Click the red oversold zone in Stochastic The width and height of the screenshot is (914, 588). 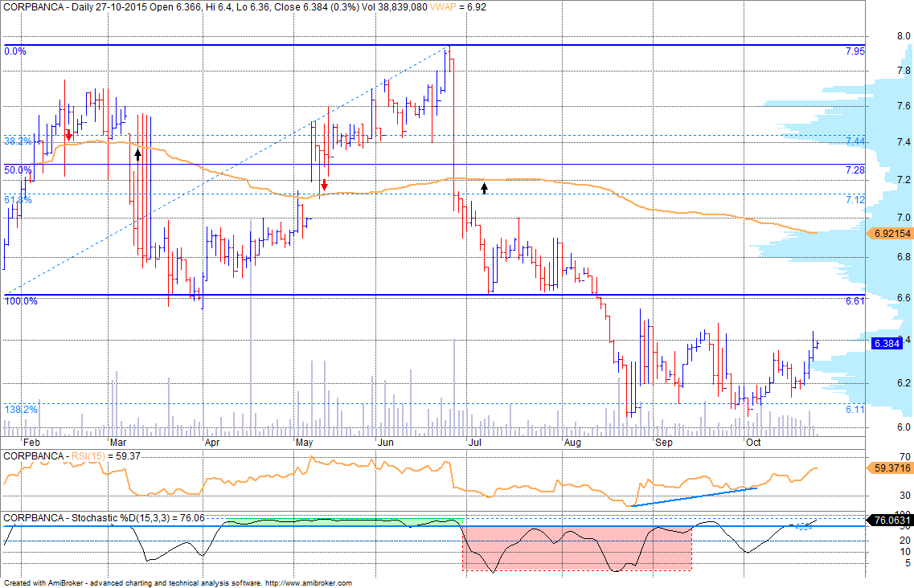point(577,548)
